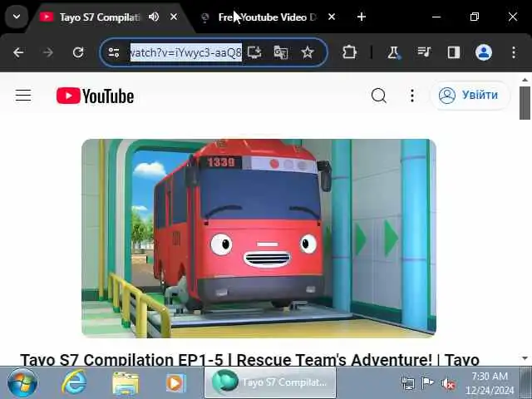Screen dimensions: 532x399
Task: Switch to the Free Youtube Video tab
Action: click(x=267, y=17)
